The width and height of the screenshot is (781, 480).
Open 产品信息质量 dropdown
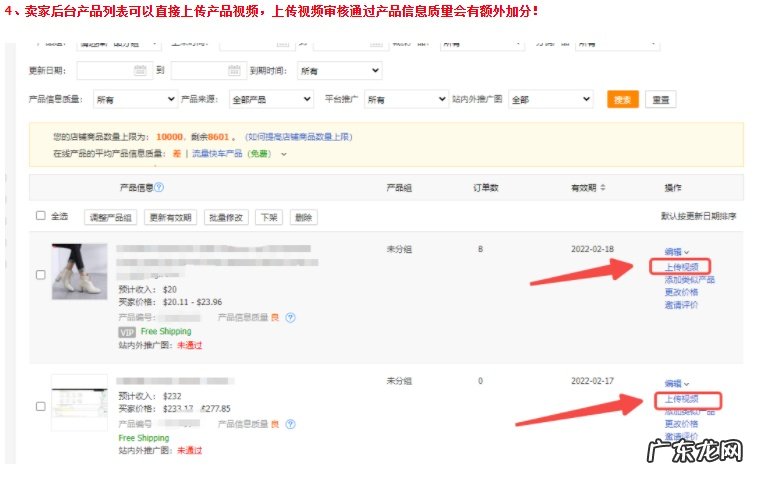point(135,99)
